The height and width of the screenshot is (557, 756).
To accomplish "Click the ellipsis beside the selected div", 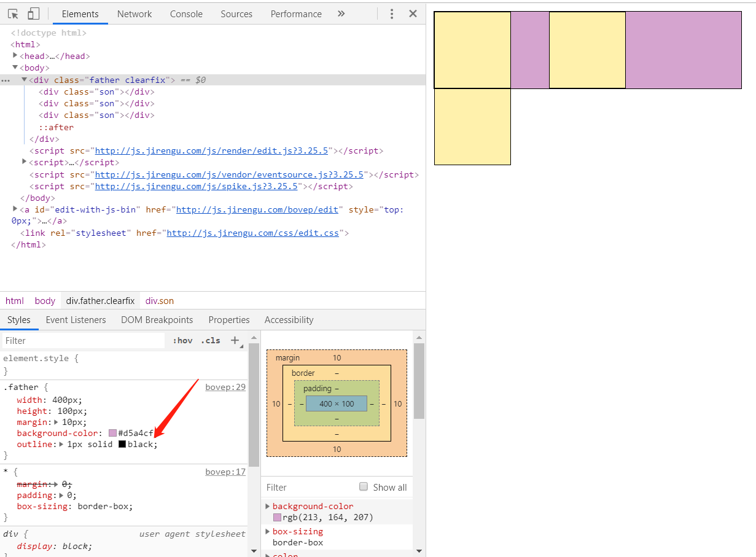I will pos(6,80).
